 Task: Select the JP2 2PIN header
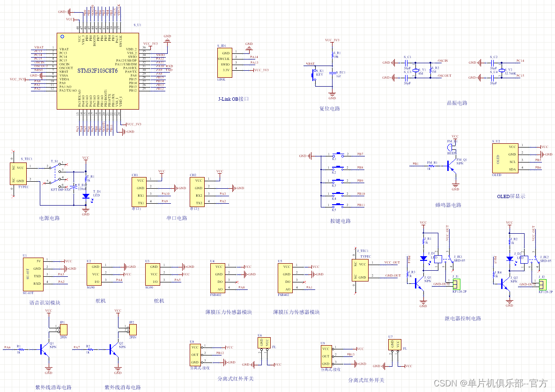click(x=133, y=330)
